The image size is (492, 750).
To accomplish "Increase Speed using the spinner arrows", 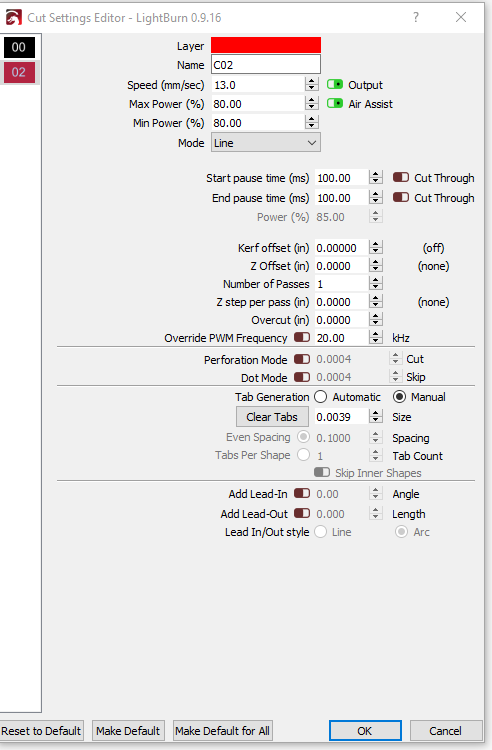I will [x=312, y=85].
